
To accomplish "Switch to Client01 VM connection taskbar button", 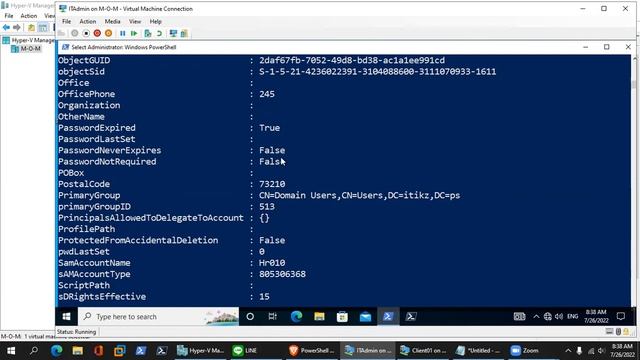I will pyautogui.click(x=423, y=351).
